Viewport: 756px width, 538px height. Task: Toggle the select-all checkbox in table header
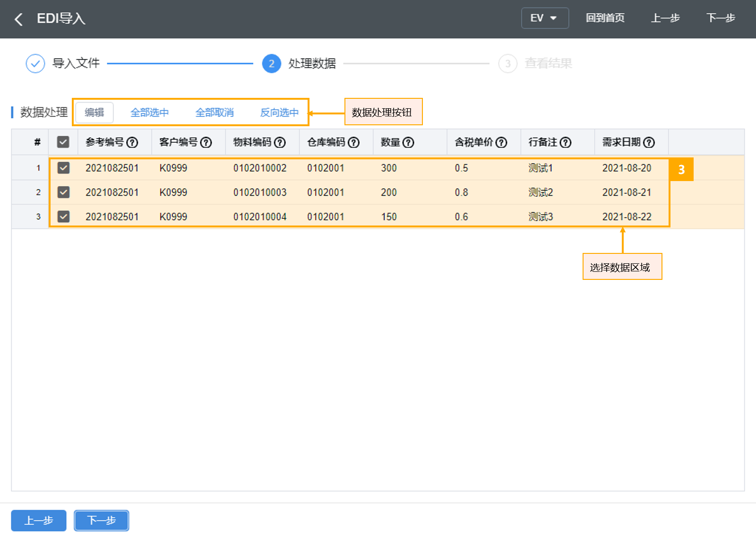coord(63,142)
